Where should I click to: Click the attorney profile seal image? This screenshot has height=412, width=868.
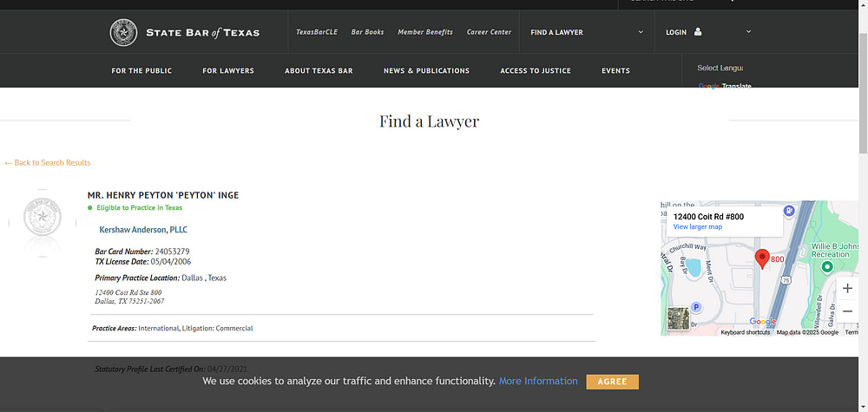coord(43,223)
